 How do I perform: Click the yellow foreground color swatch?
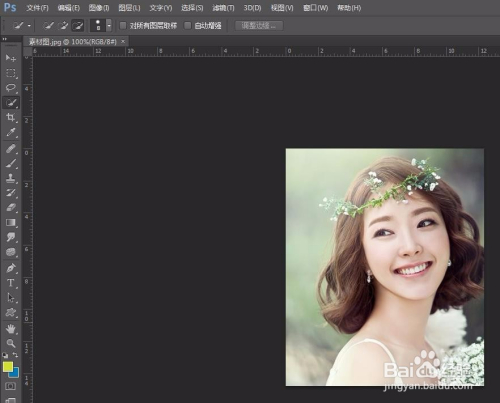[x=8, y=367]
